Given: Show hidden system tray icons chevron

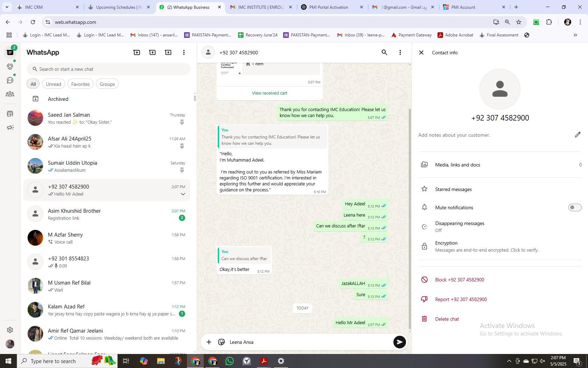Looking at the screenshot, I should tap(509, 361).
